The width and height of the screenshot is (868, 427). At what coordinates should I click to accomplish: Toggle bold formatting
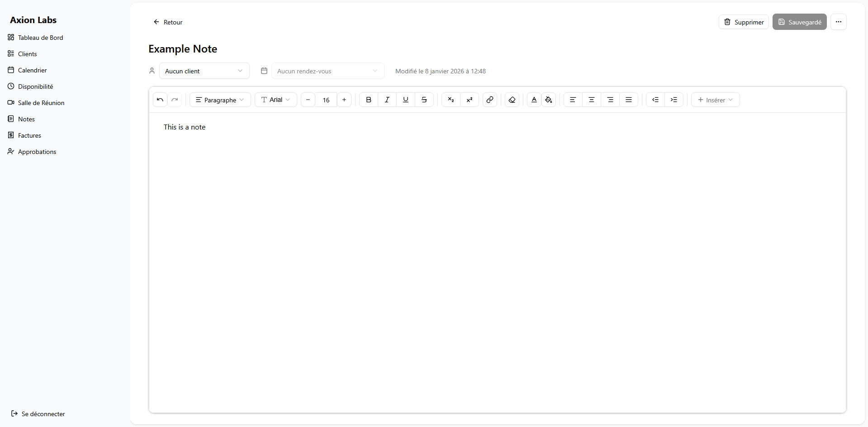369,100
